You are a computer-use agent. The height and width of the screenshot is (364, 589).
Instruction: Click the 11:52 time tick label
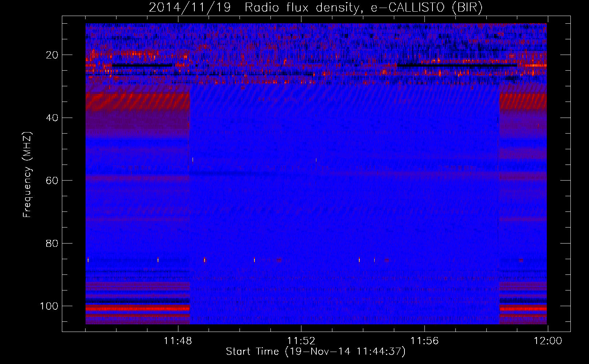point(301,341)
